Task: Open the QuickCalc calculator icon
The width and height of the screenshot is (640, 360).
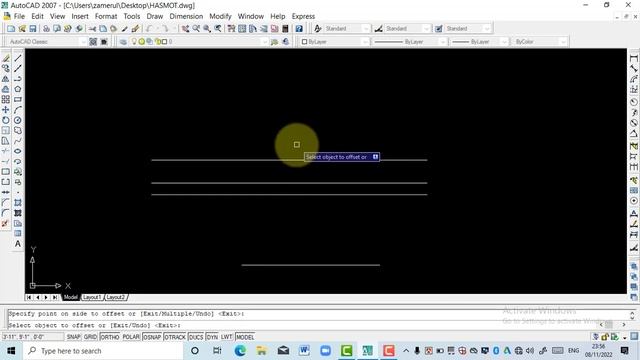Action: [x=285, y=29]
